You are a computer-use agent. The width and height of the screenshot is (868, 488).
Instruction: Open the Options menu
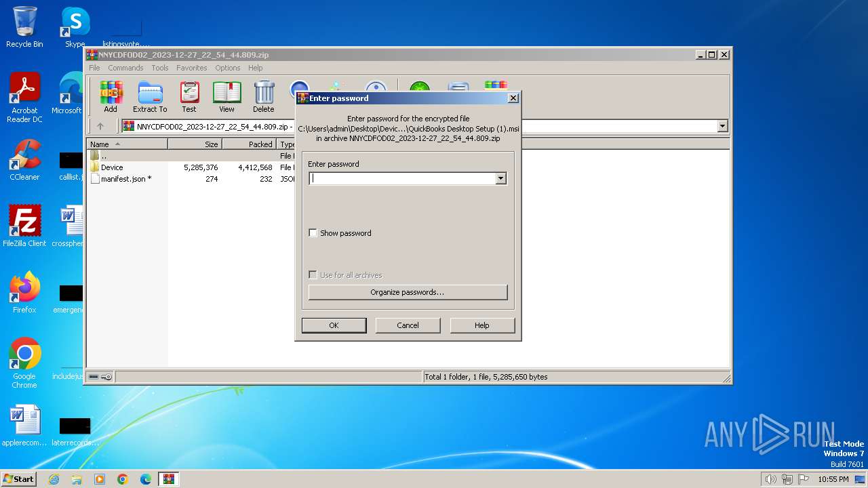point(228,68)
